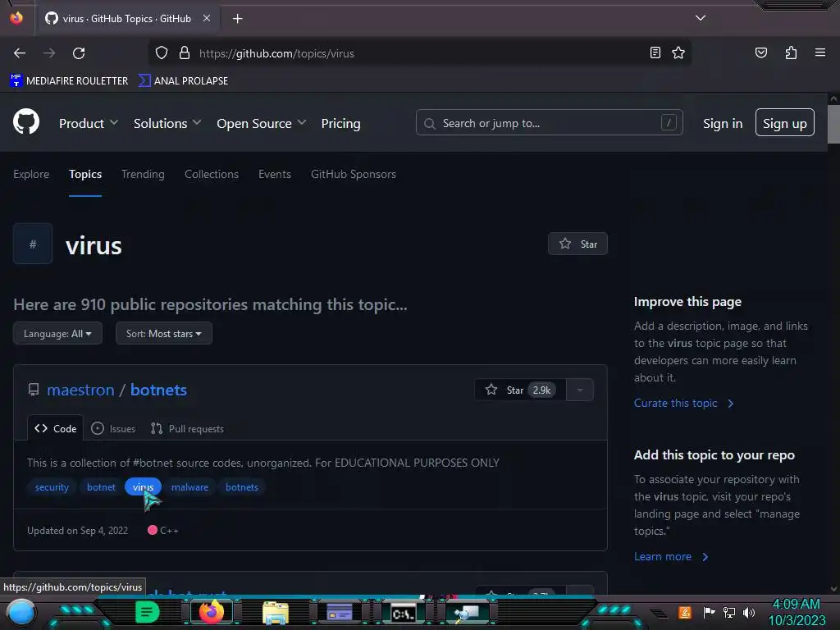The image size is (840, 630).
Task: Toggle reader view icon in address bar
Action: (655, 52)
